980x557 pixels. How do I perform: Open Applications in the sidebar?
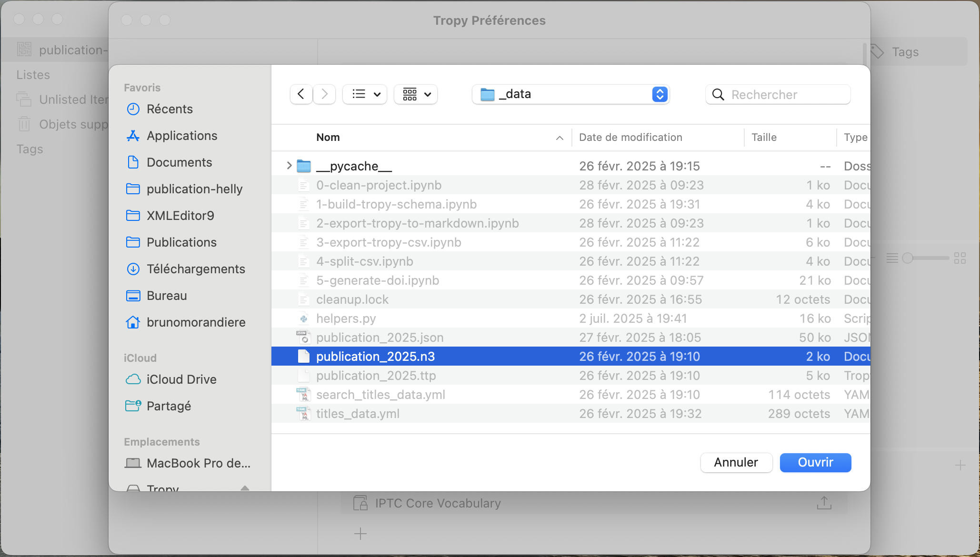coord(182,136)
